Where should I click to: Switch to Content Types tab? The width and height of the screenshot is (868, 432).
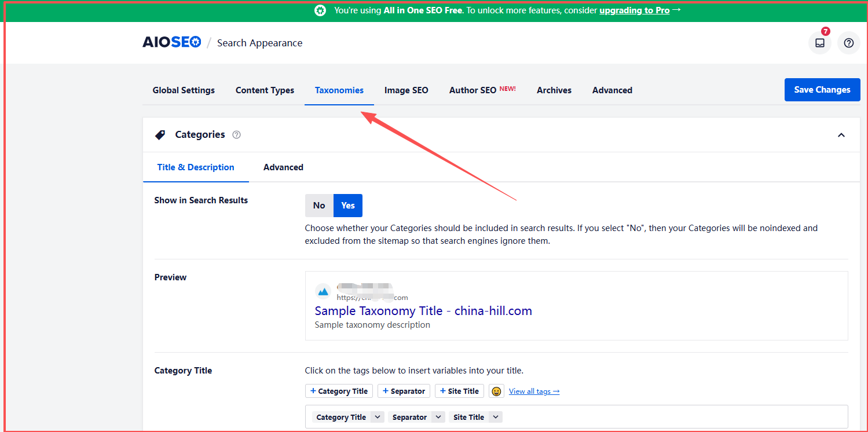point(265,90)
